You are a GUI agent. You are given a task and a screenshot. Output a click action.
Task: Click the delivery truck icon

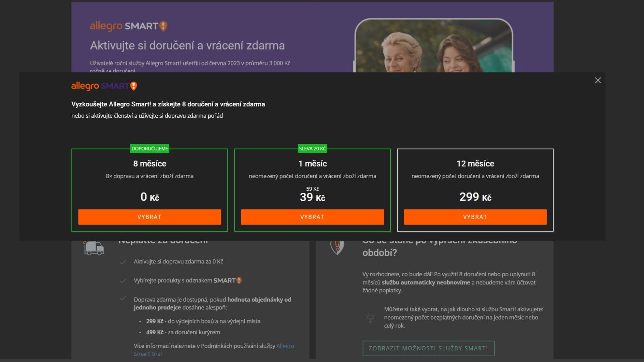point(94,248)
